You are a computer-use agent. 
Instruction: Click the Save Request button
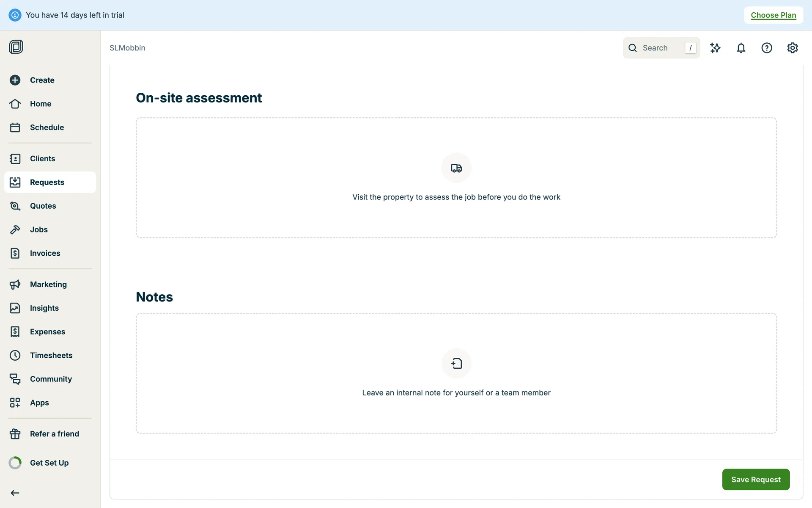tap(756, 479)
